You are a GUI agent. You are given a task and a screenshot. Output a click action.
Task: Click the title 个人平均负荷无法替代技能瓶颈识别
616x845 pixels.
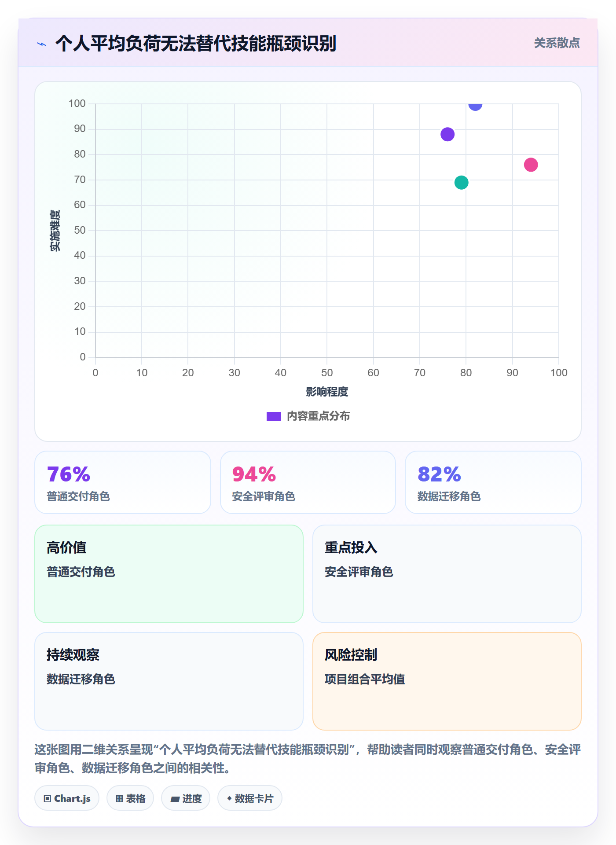196,44
